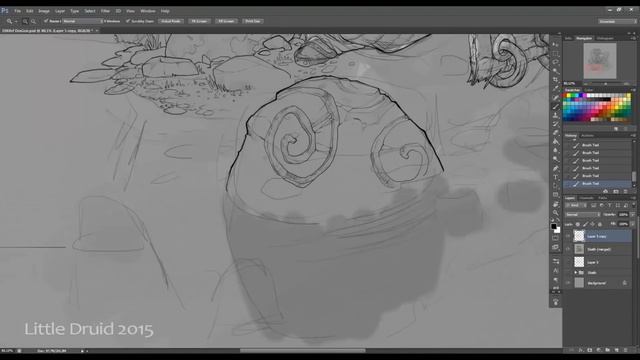Create new layer from Layers panel footer
The image size is (640, 360).
point(617,350)
